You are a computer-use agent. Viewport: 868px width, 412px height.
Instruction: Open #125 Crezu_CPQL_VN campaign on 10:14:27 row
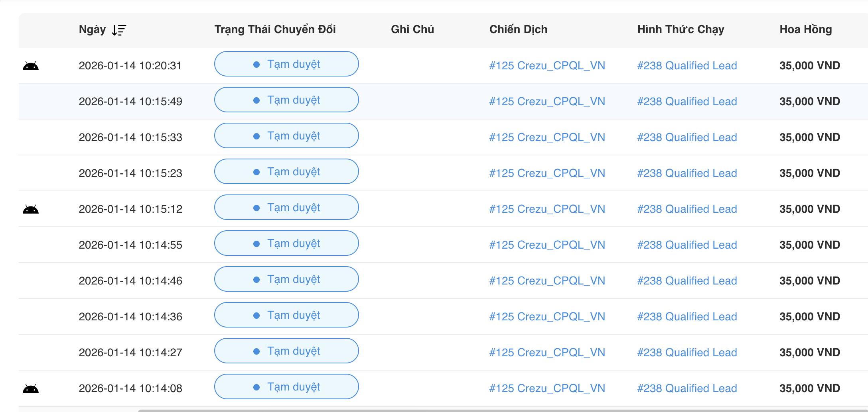(547, 353)
